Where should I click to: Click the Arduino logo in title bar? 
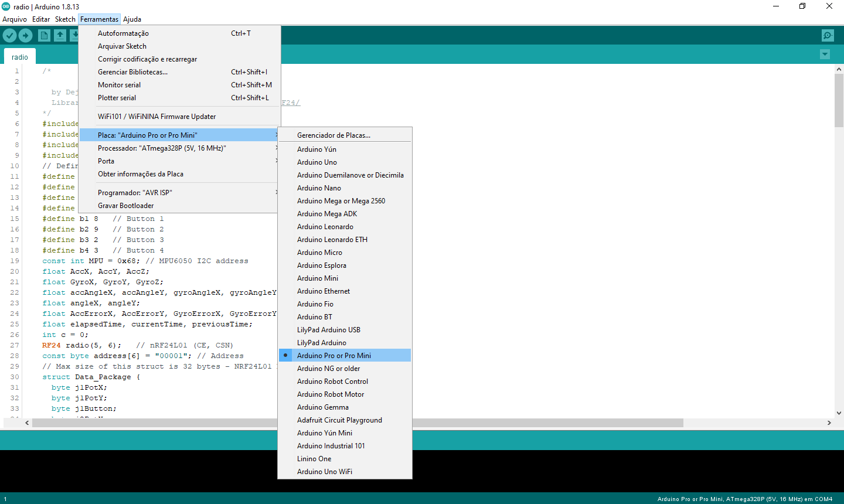pyautogui.click(x=6, y=6)
